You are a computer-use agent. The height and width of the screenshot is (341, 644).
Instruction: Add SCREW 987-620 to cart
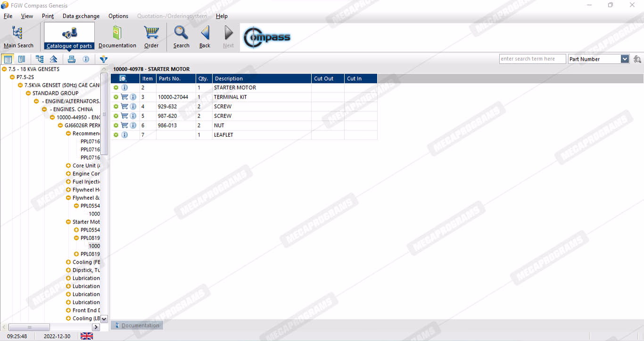124,116
